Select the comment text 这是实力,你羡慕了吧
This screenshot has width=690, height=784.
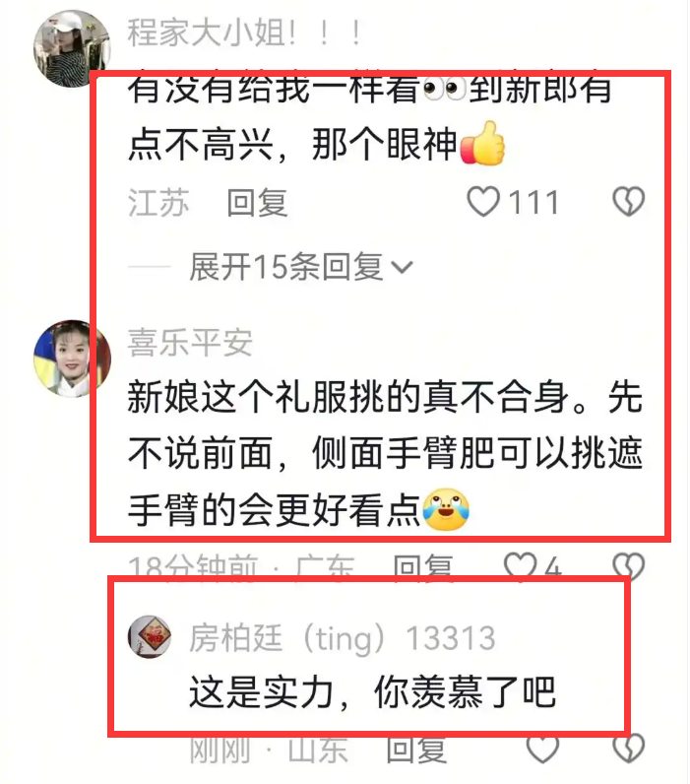pos(373,692)
